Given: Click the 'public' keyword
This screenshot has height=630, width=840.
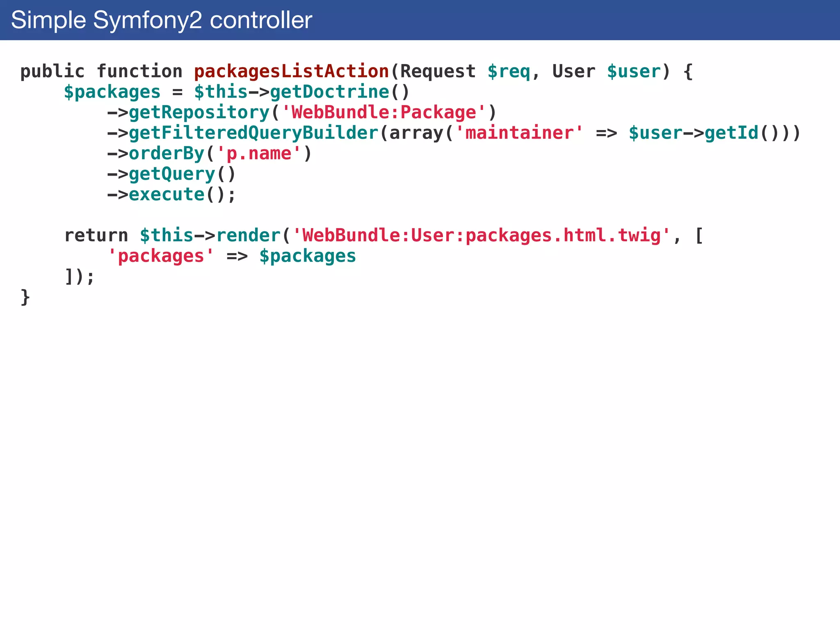Looking at the screenshot, I should (x=52, y=71).
